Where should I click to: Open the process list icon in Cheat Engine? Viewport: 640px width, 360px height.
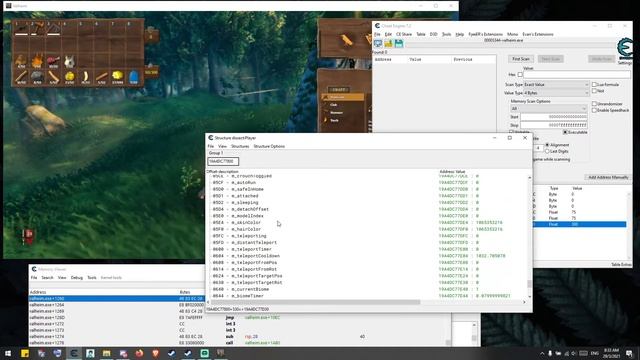tap(378, 43)
